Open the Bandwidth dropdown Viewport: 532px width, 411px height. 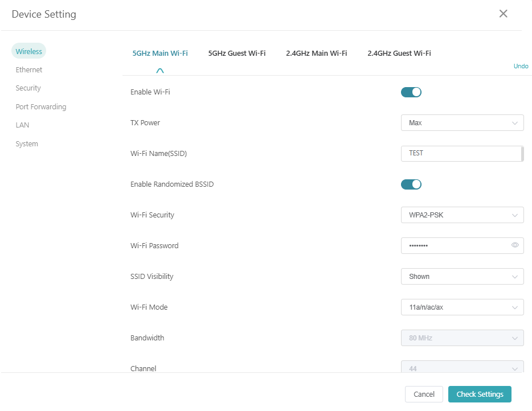tap(462, 338)
